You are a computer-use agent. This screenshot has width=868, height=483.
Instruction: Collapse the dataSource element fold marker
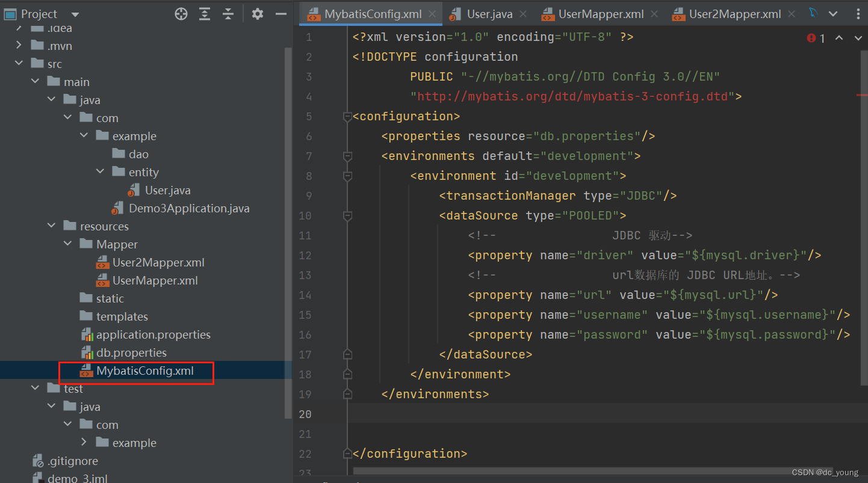(347, 215)
